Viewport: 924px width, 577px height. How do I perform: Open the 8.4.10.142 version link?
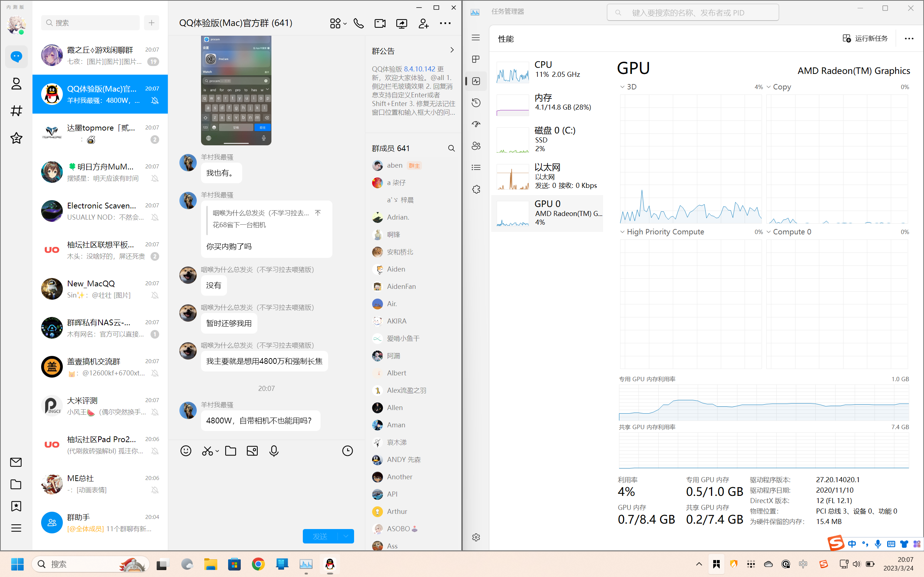click(419, 69)
